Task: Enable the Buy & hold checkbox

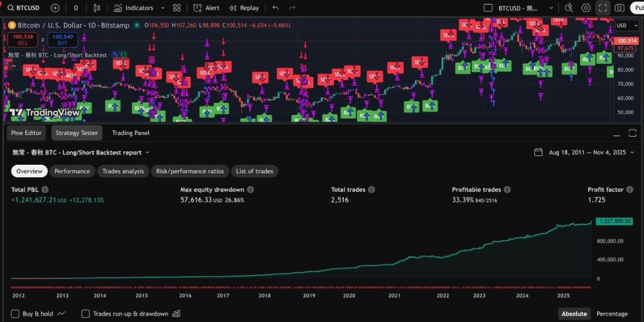Action: click(x=15, y=314)
